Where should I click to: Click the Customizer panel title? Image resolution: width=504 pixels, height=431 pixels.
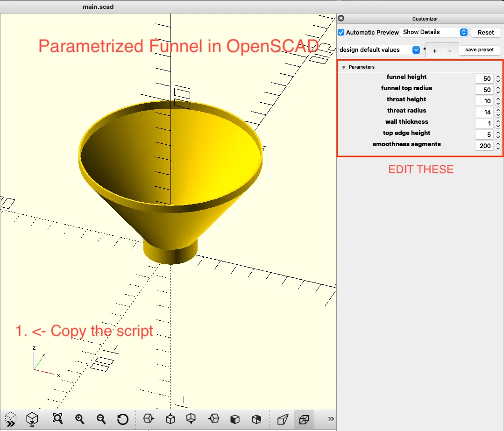[425, 19]
